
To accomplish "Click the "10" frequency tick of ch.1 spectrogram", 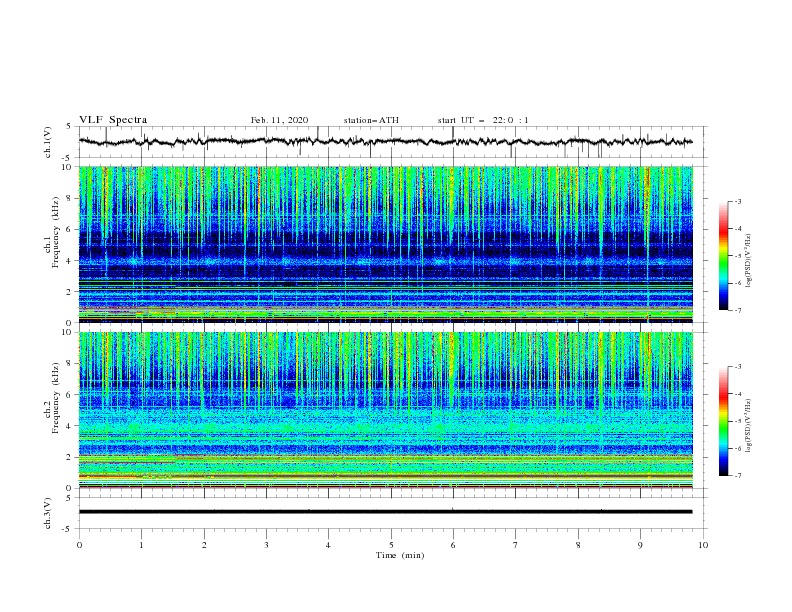I will click(x=68, y=167).
